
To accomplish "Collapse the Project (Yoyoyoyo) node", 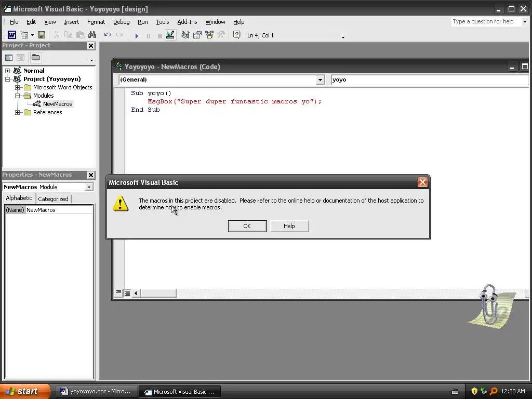I will click(7, 79).
